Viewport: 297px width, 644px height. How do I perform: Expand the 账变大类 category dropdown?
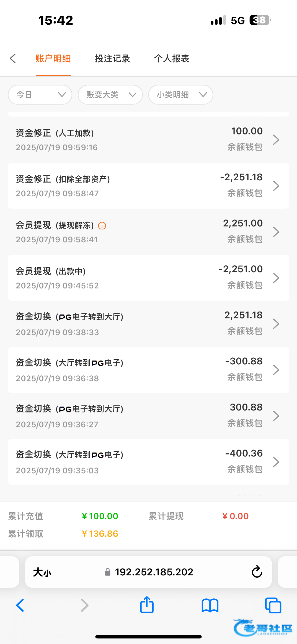tap(110, 95)
